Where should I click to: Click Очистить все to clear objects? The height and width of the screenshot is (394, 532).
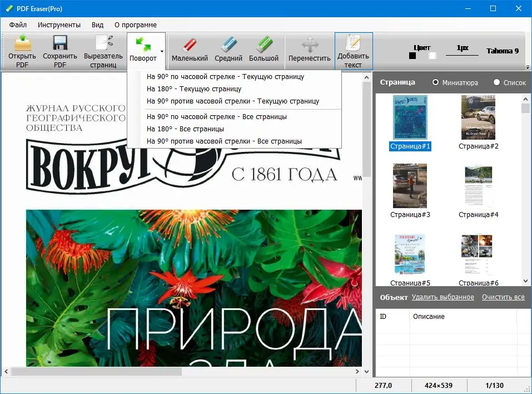click(x=503, y=297)
